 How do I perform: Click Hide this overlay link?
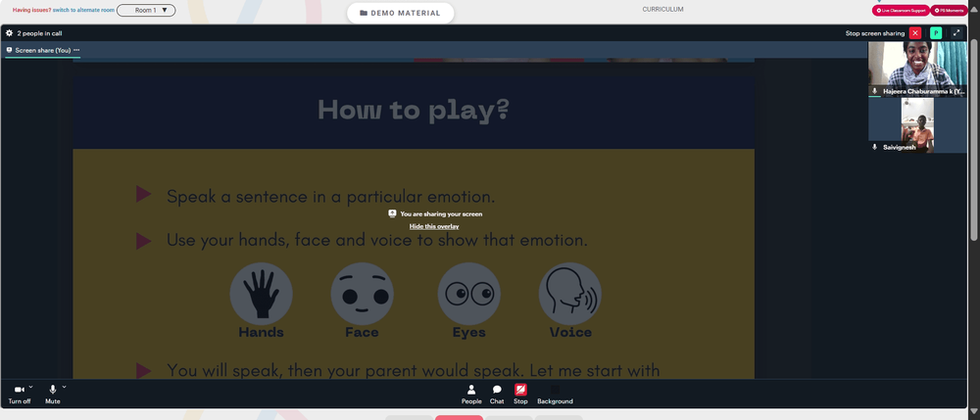click(434, 226)
